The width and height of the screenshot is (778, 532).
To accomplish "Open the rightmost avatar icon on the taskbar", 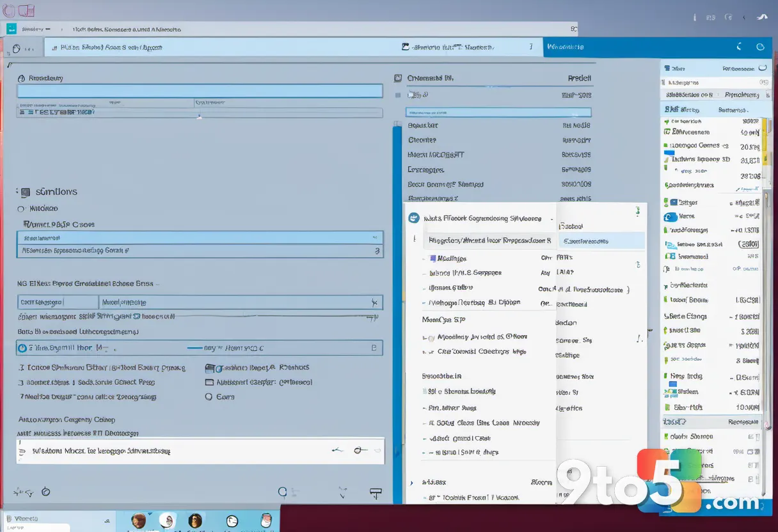I will point(267,520).
